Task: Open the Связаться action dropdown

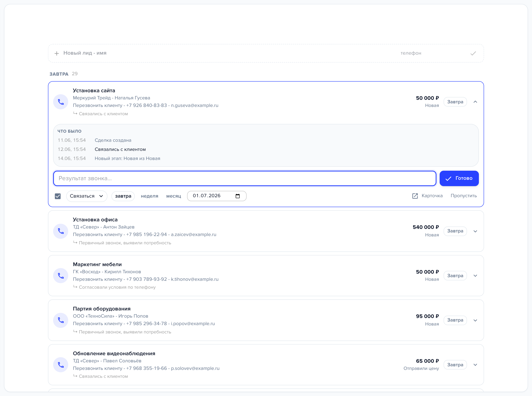Action: [87, 196]
